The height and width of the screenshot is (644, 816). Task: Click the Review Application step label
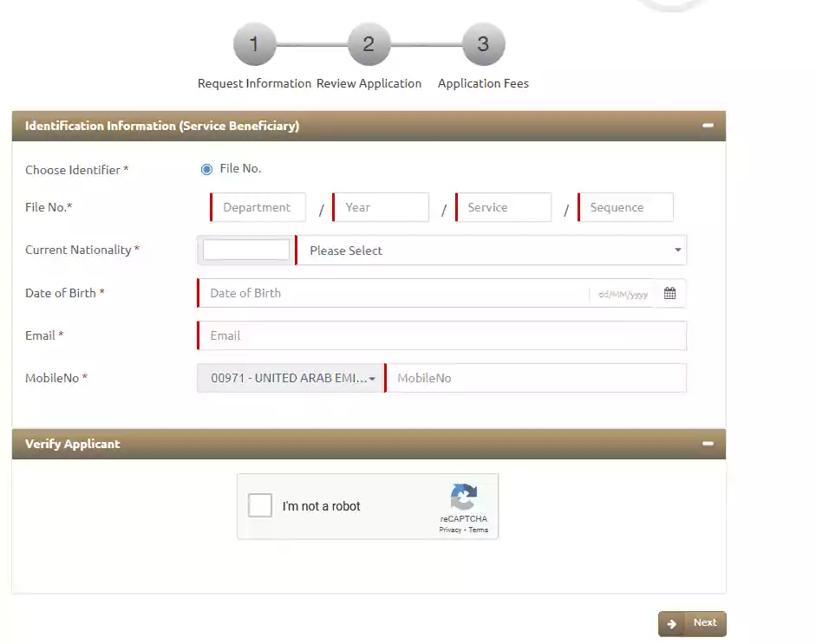[x=369, y=84]
